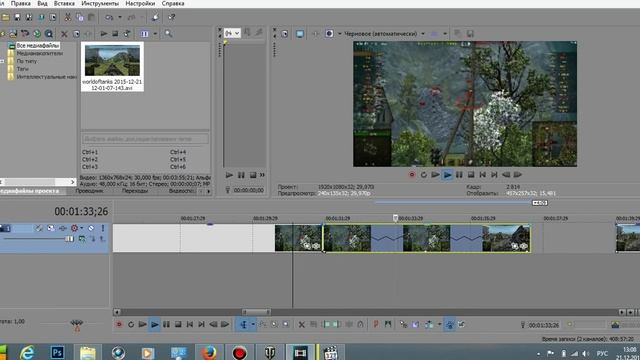
Task: Click Start Preview in Project Media toolbar
Action: coord(104,34)
